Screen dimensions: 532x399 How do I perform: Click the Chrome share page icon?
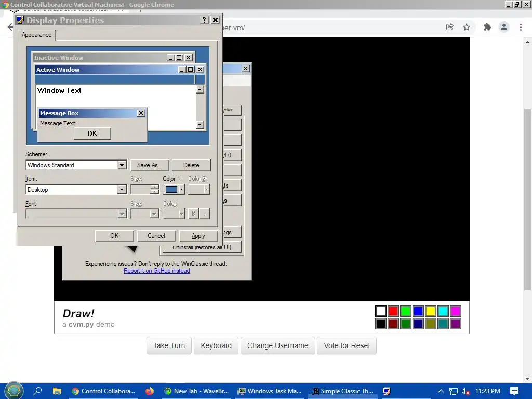(449, 27)
